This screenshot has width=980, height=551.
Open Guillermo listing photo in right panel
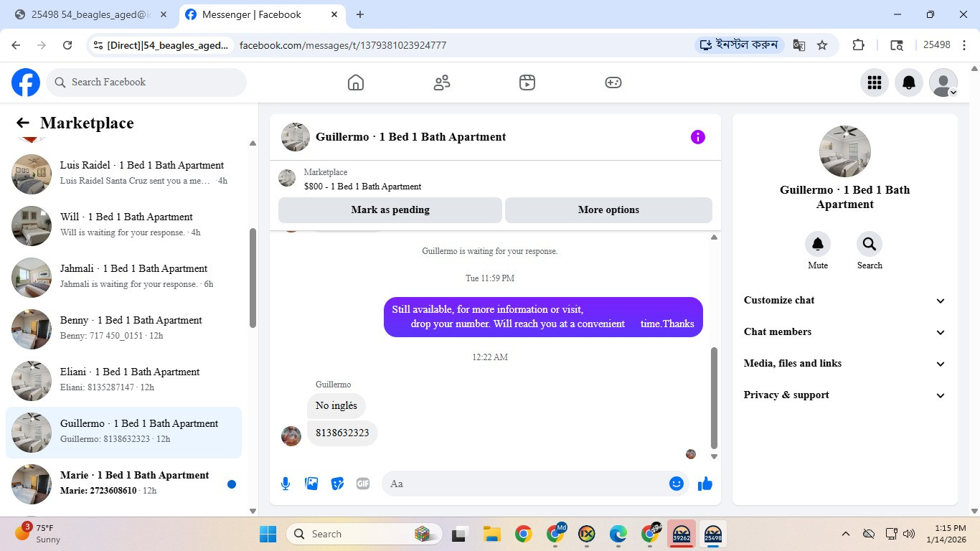coord(845,151)
